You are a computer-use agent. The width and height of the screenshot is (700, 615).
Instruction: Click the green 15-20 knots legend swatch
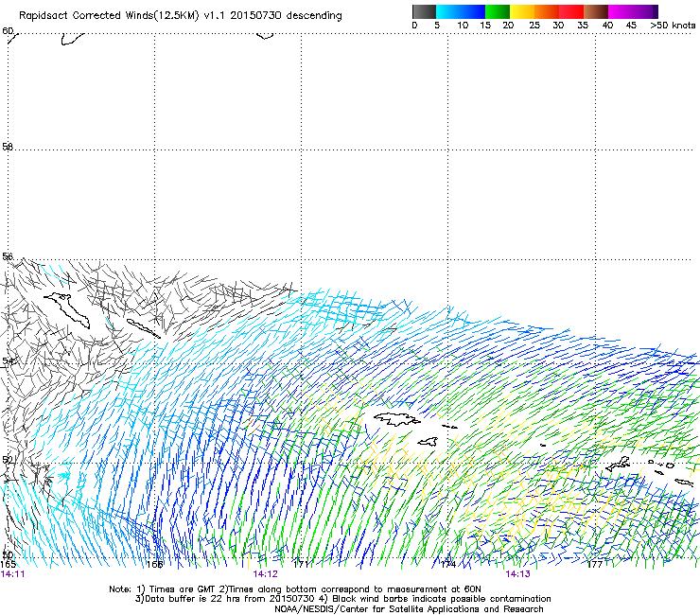click(x=498, y=11)
